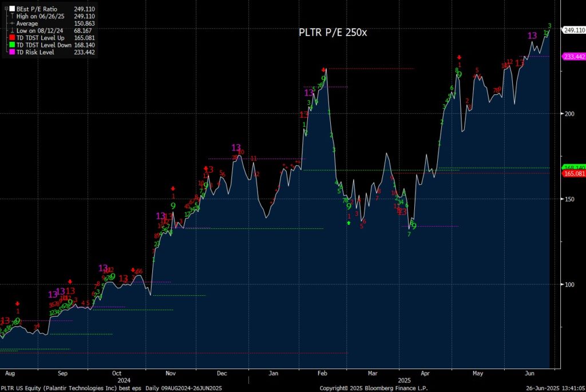
Task: Select the High on 06/26/25 legend label
Action: 39,16
